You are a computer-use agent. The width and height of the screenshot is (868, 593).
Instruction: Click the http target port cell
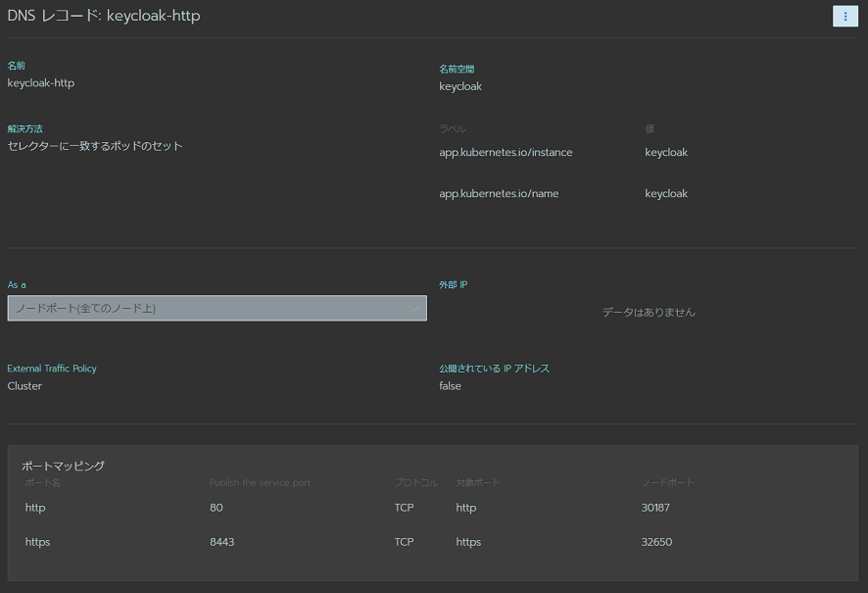point(466,508)
